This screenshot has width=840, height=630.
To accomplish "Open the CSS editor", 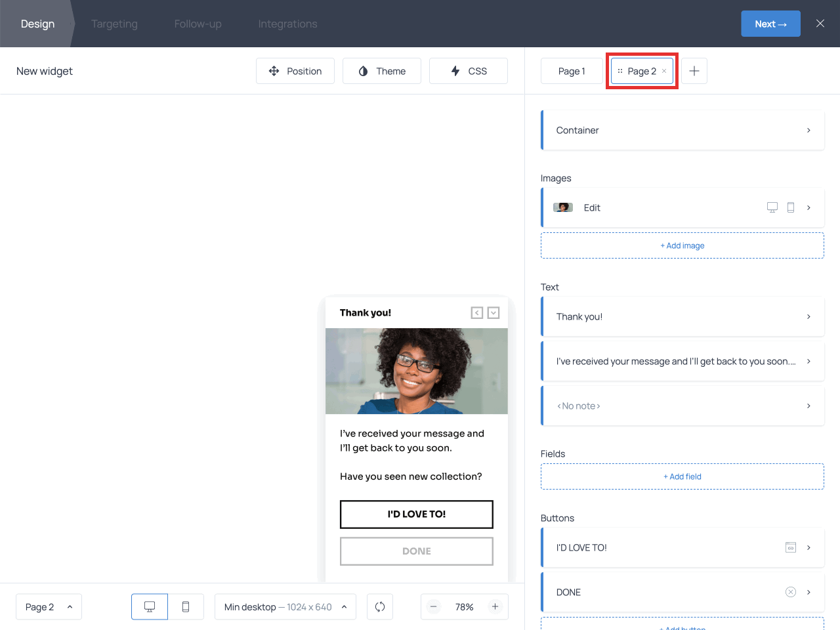I will [468, 71].
